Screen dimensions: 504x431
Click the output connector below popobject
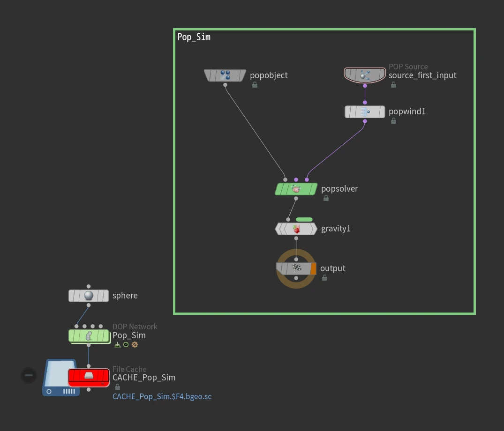coord(226,85)
